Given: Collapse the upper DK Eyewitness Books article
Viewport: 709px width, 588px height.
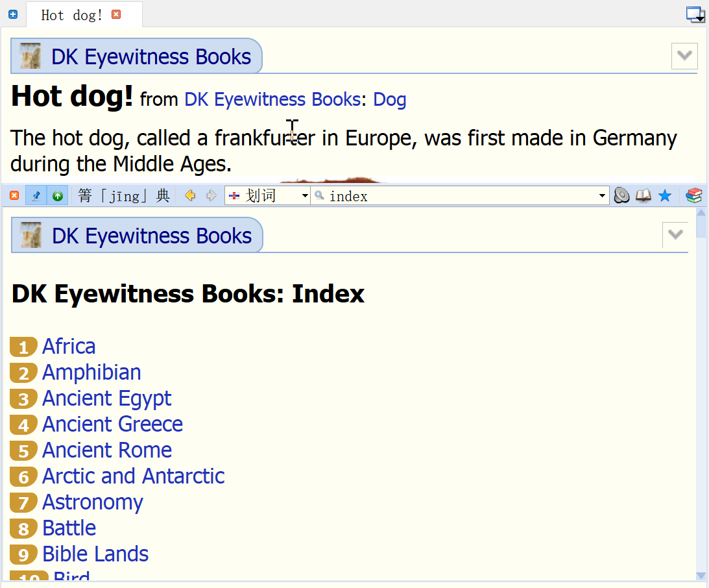Looking at the screenshot, I should [x=684, y=56].
